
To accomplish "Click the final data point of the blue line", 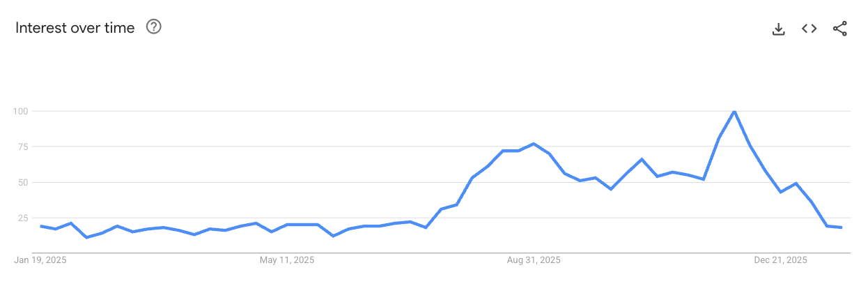I will pos(842,227).
